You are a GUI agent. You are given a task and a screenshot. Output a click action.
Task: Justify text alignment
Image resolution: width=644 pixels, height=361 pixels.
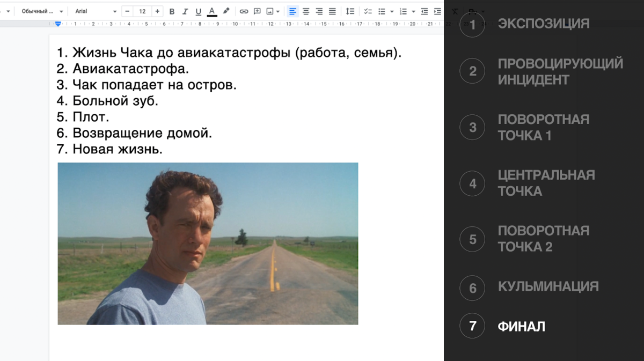pyautogui.click(x=332, y=11)
